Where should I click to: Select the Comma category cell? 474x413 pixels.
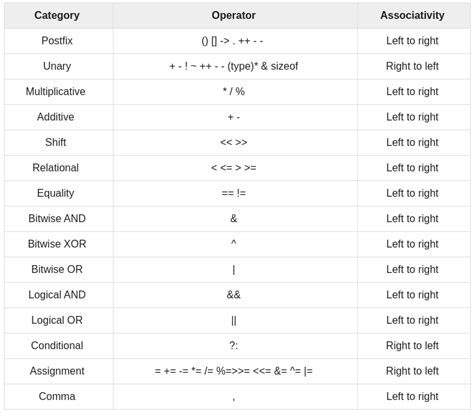(x=57, y=396)
